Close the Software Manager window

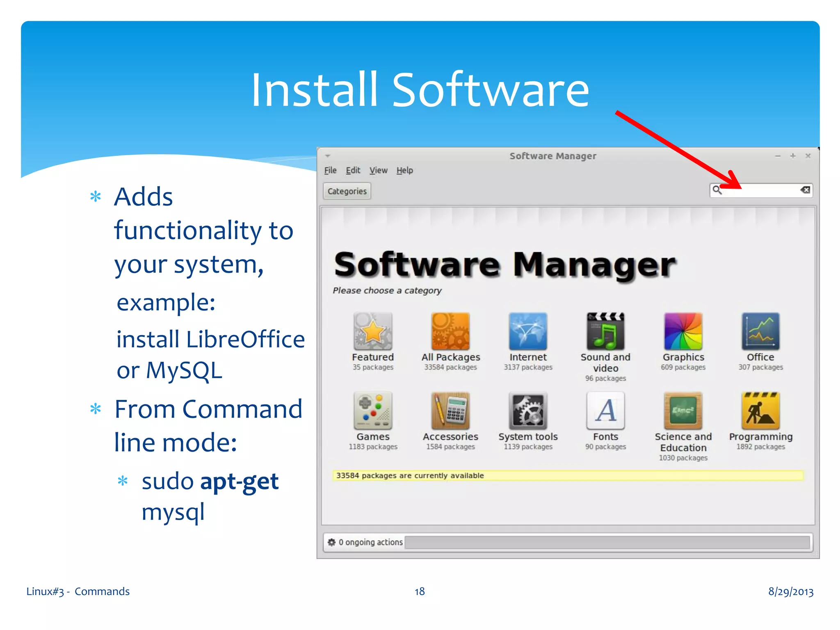pyautogui.click(x=808, y=156)
